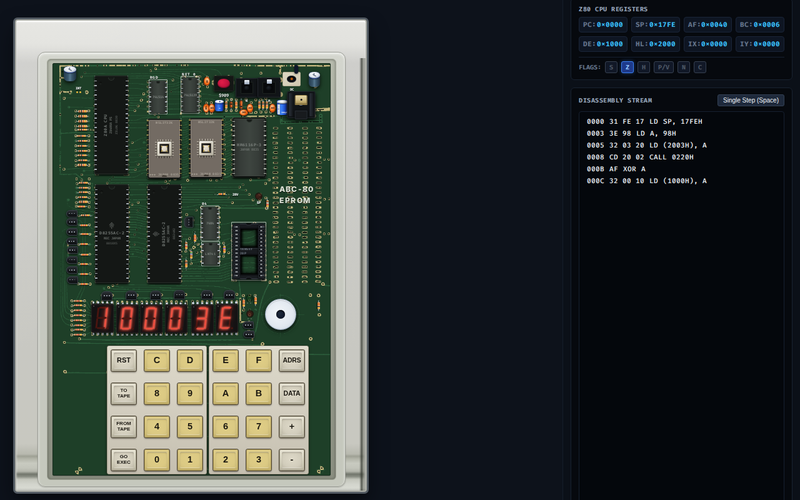Tap the hex C key on the keypad
The width and height of the screenshot is (800, 500).
tap(157, 360)
